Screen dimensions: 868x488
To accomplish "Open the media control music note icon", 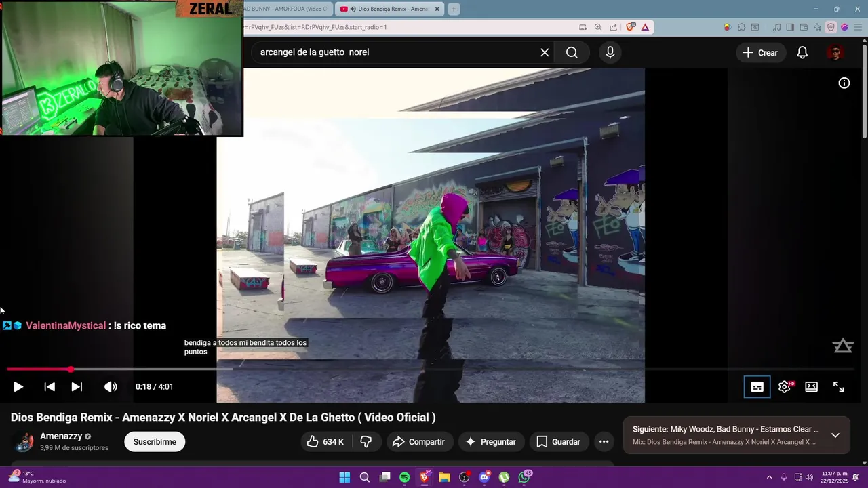I will (776, 27).
